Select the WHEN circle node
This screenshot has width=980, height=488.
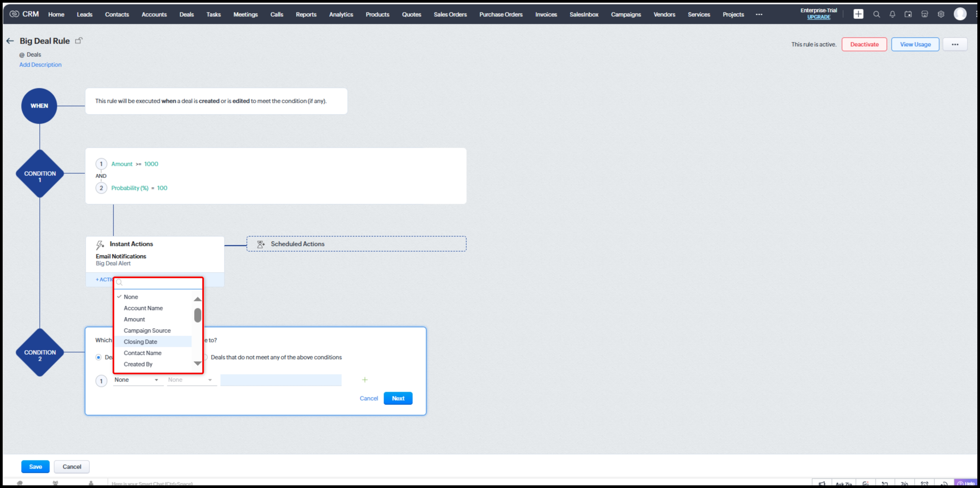pyautogui.click(x=39, y=106)
